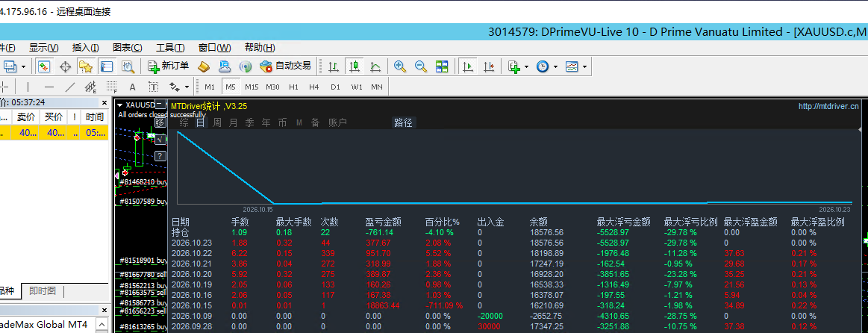Open the 帮助(H) menu
Image resolution: width=868 pixels, height=333 pixels.
click(260, 48)
